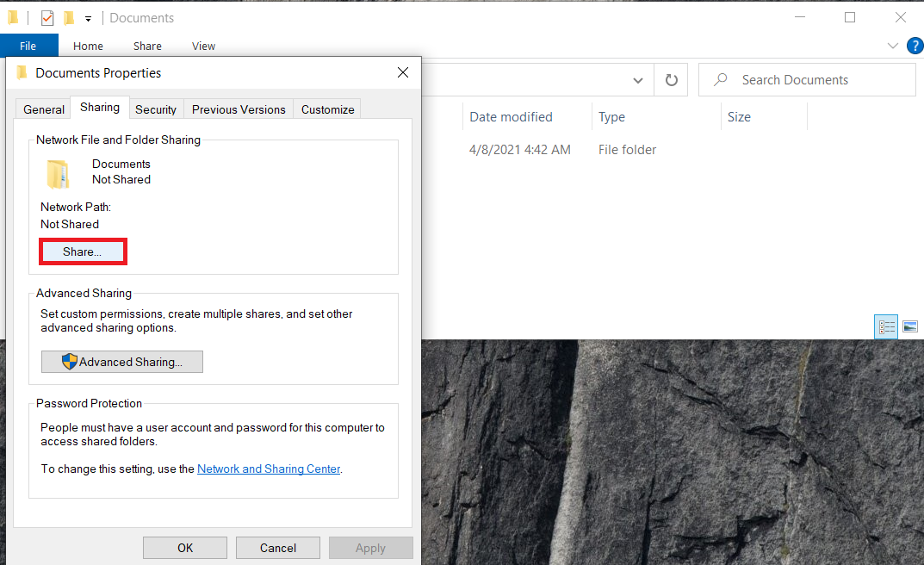Open the Customize Quick Access Toolbar dropdown
This screenshot has height=565, width=924.
[x=87, y=17]
